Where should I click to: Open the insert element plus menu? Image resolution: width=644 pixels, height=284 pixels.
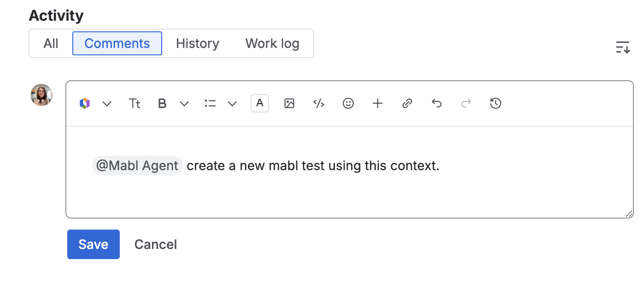click(378, 103)
